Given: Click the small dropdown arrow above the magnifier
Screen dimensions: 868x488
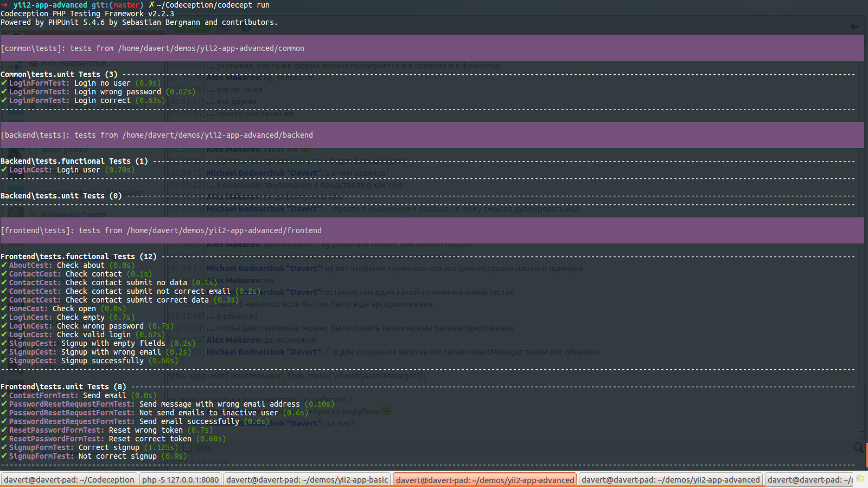Looking at the screenshot, I should pyautogui.click(x=861, y=435).
